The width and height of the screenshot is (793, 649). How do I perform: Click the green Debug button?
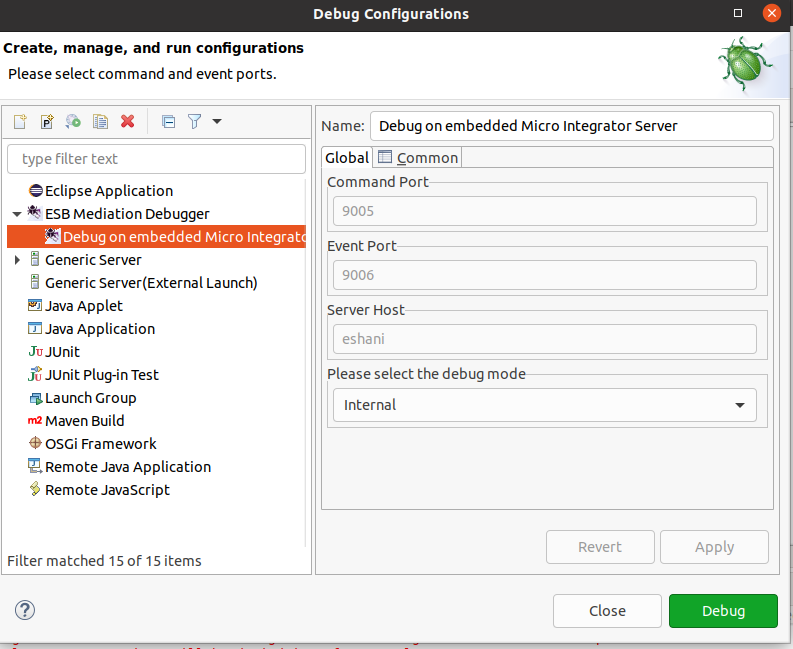[723, 611]
